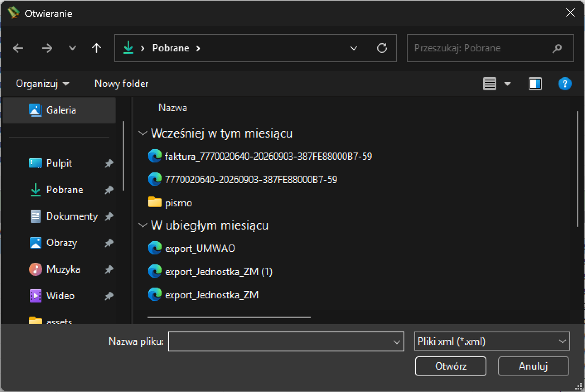The width and height of the screenshot is (585, 392).
Task: Select Galeria in the navigation pane
Action: 59,110
